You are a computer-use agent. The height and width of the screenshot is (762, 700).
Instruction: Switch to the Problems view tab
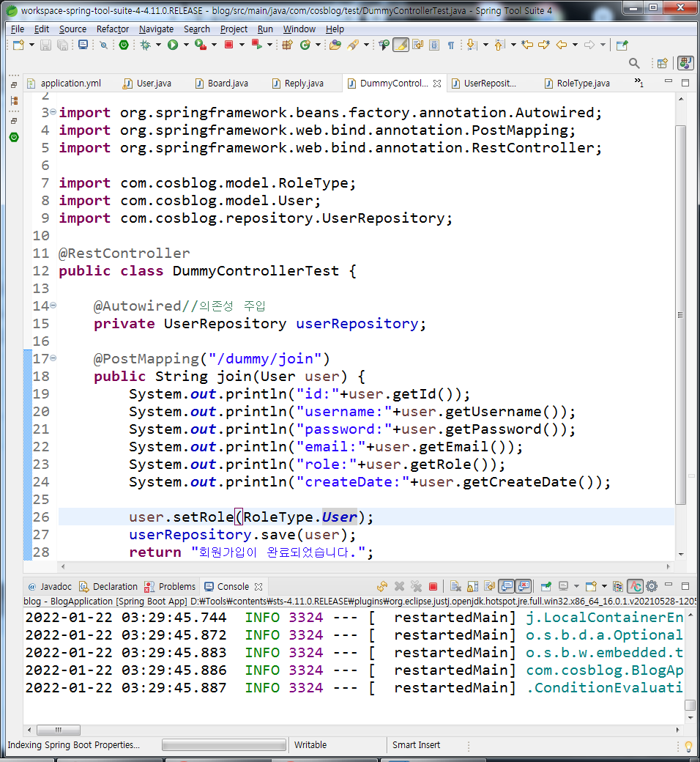[170, 587]
